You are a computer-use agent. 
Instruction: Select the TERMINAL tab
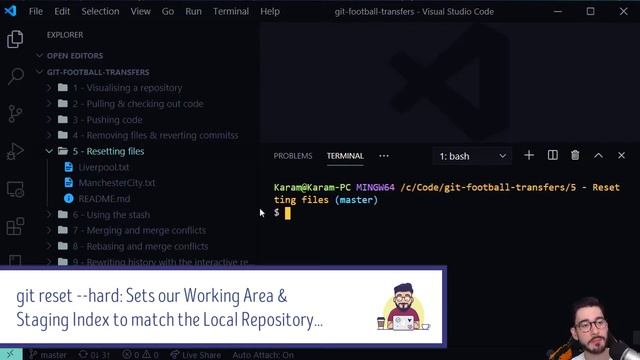click(345, 156)
